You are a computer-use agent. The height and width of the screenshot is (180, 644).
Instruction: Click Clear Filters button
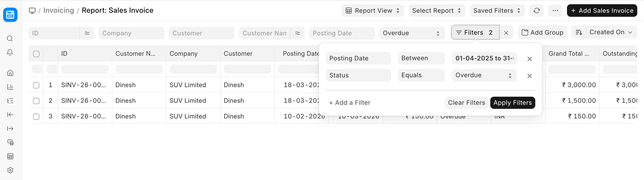click(466, 103)
